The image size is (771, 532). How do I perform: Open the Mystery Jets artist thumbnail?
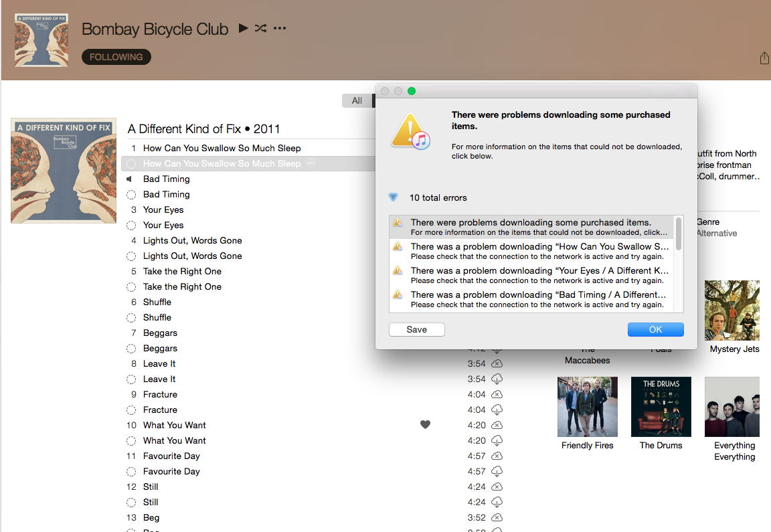click(732, 311)
